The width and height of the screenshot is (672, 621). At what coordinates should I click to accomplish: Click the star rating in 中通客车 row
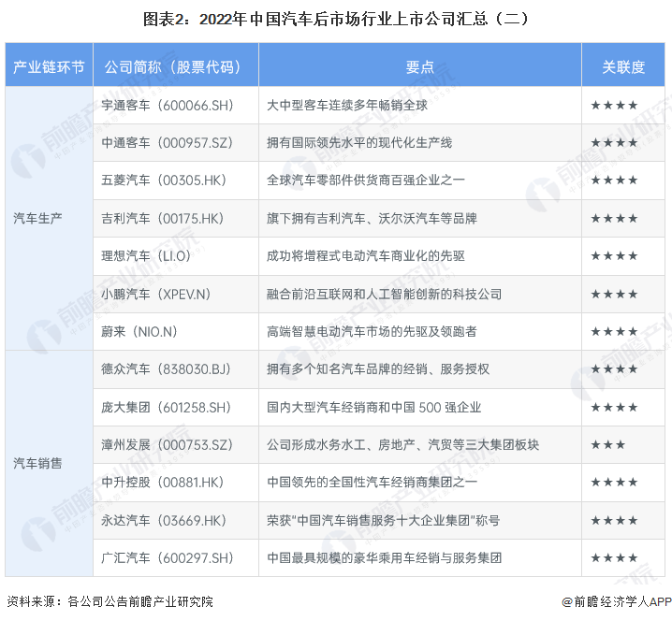[614, 142]
